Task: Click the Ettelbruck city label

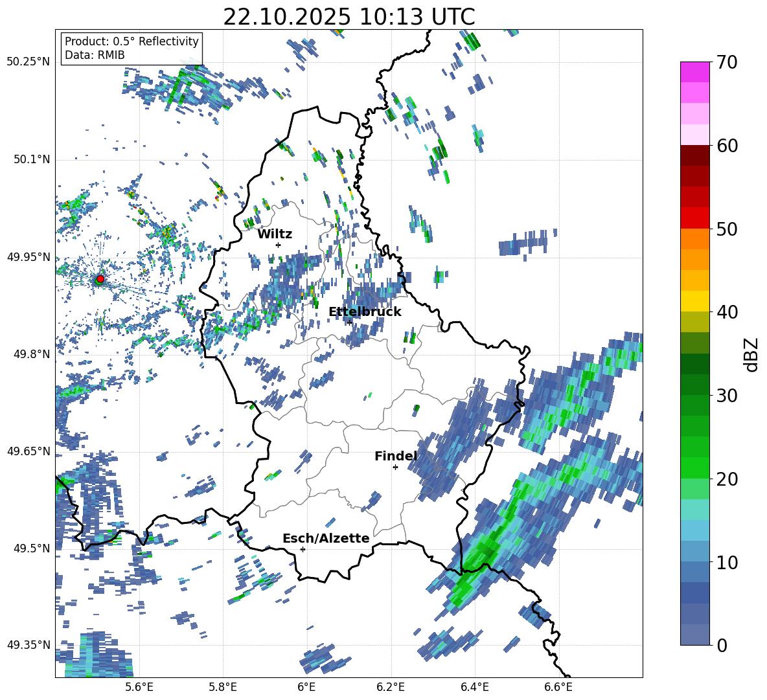Action: tap(365, 312)
